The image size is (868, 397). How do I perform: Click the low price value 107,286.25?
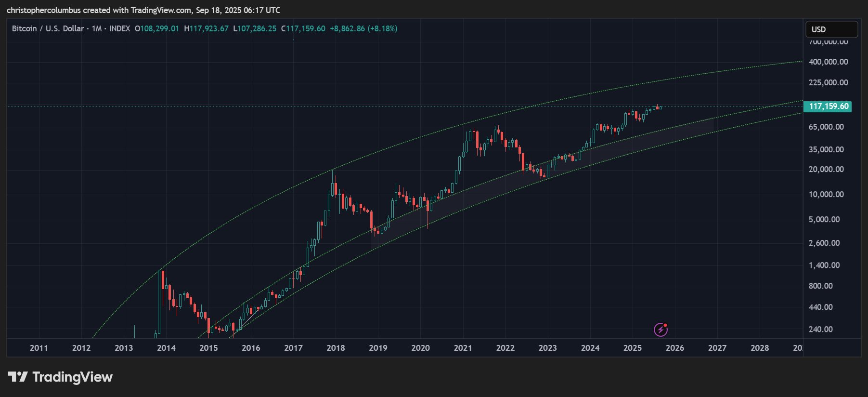pos(257,29)
